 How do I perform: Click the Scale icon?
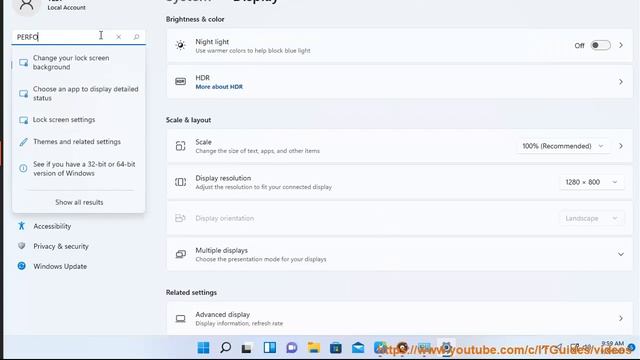(x=180, y=146)
